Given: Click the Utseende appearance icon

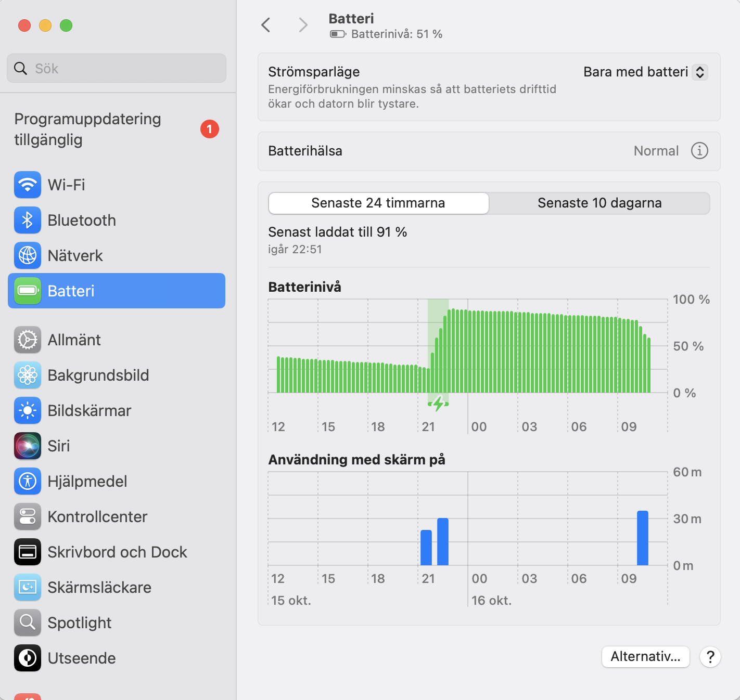Looking at the screenshot, I should click(x=28, y=658).
